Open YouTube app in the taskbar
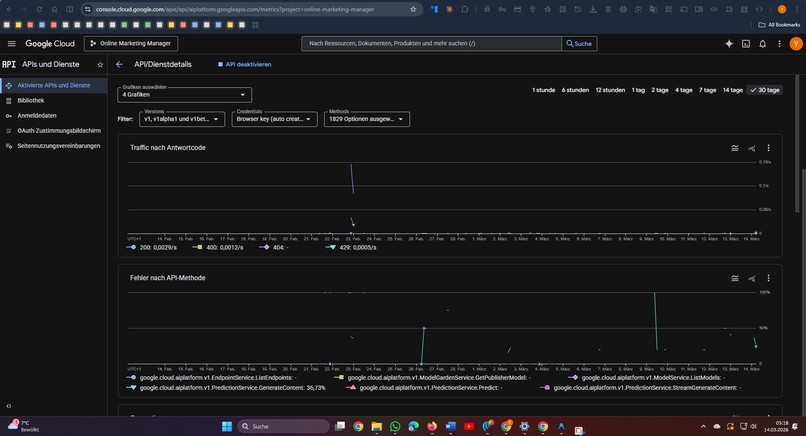 pyautogui.click(x=469, y=426)
